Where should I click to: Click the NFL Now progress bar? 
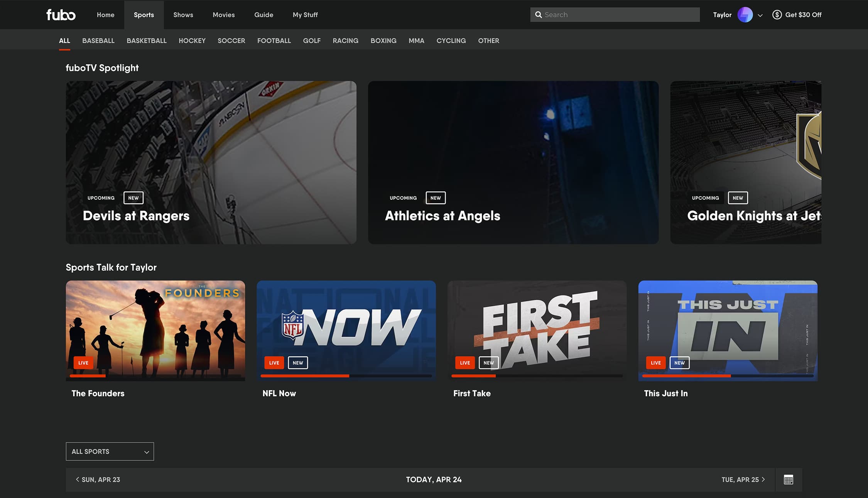346,376
